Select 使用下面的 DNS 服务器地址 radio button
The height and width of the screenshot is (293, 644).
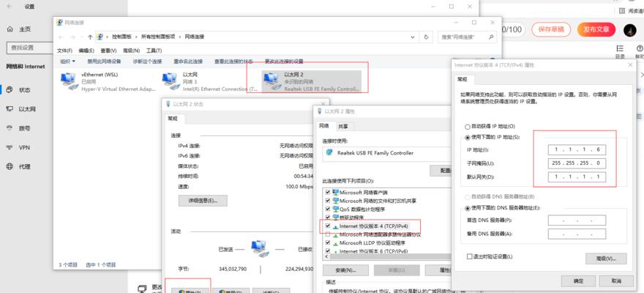[x=467, y=208]
